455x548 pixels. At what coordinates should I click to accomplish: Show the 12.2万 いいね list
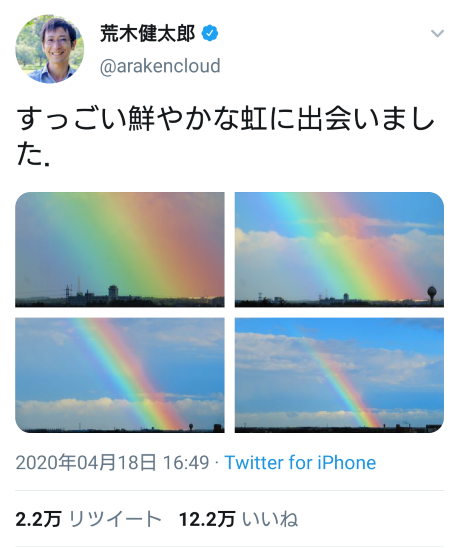[238, 519]
